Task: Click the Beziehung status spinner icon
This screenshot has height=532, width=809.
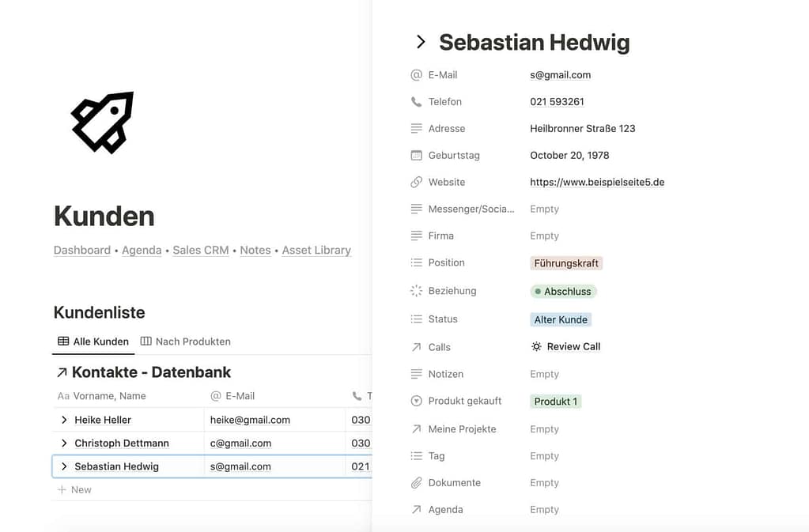Action: [417, 291]
